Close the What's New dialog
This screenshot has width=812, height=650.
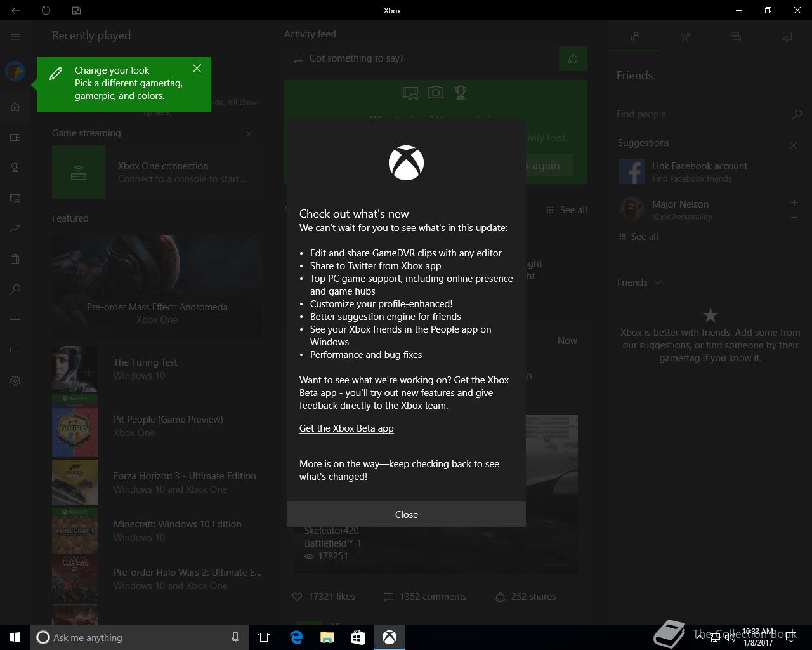point(406,514)
